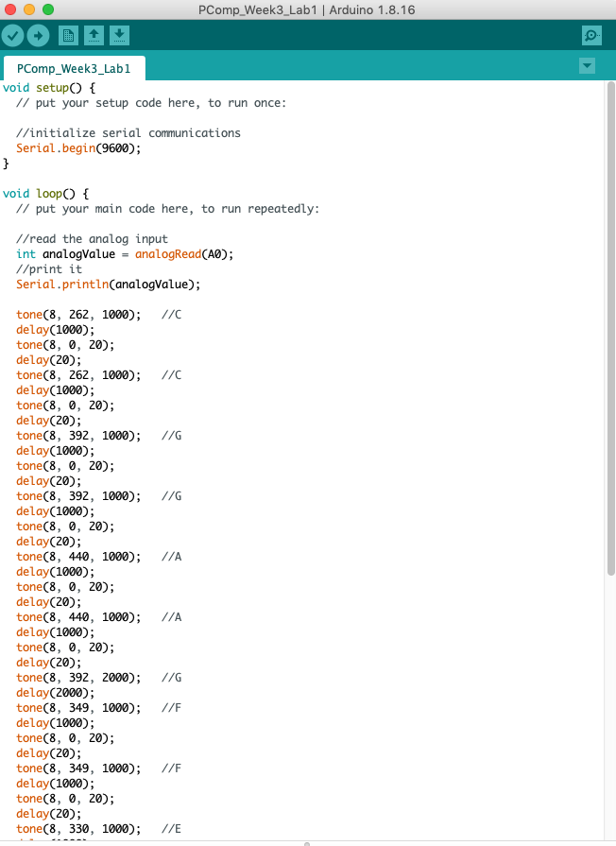Open a sketch using the Open icon

click(94, 36)
